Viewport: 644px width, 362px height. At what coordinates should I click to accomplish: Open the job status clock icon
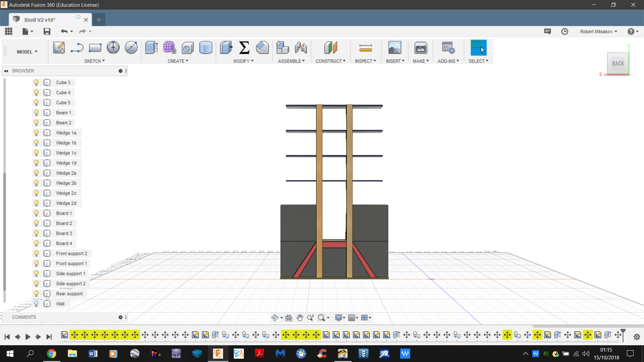coord(565,32)
